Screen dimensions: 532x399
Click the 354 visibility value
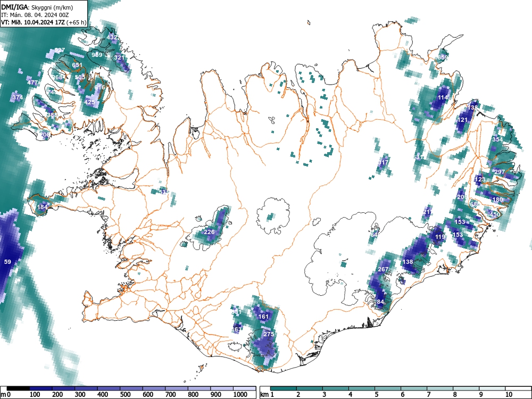point(498,139)
